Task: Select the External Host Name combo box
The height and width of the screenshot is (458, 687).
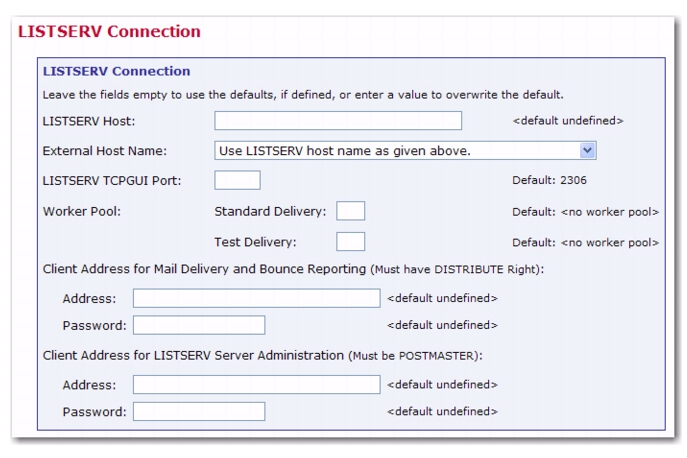Action: coord(405,150)
